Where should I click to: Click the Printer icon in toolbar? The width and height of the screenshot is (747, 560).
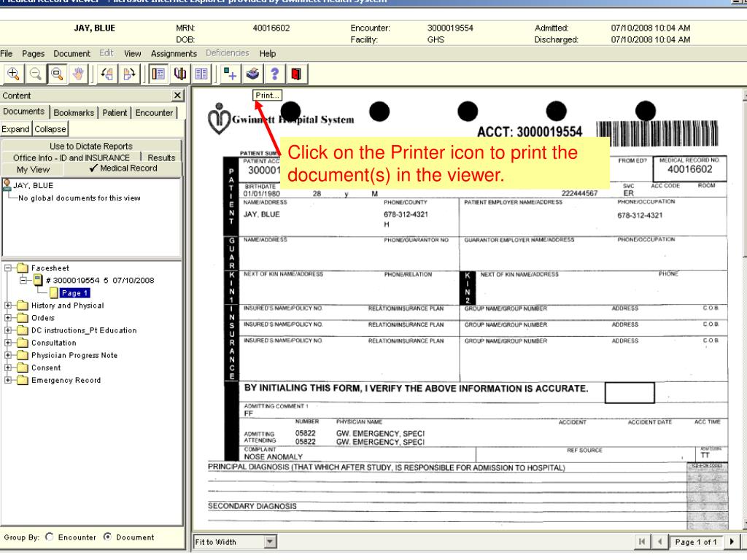click(252, 74)
